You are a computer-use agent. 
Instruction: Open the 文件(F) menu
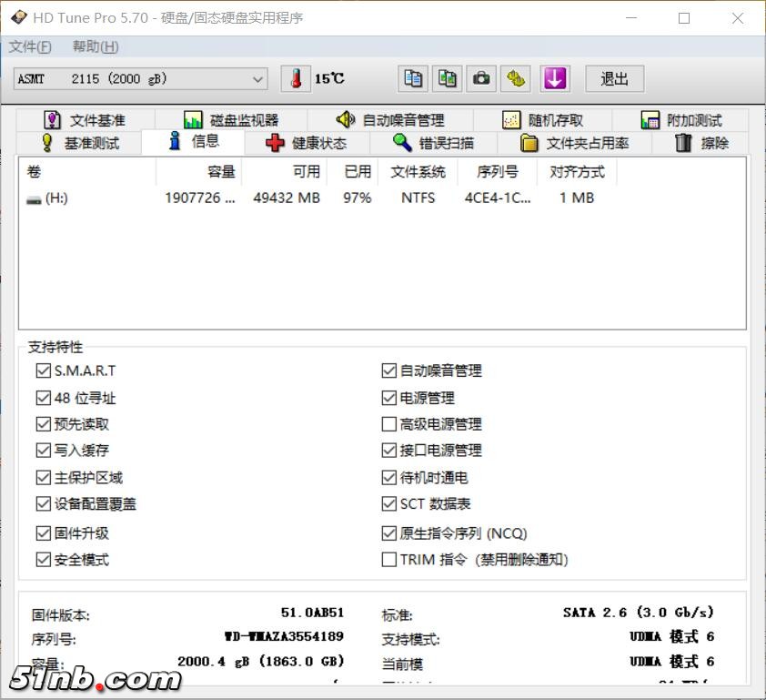30,46
